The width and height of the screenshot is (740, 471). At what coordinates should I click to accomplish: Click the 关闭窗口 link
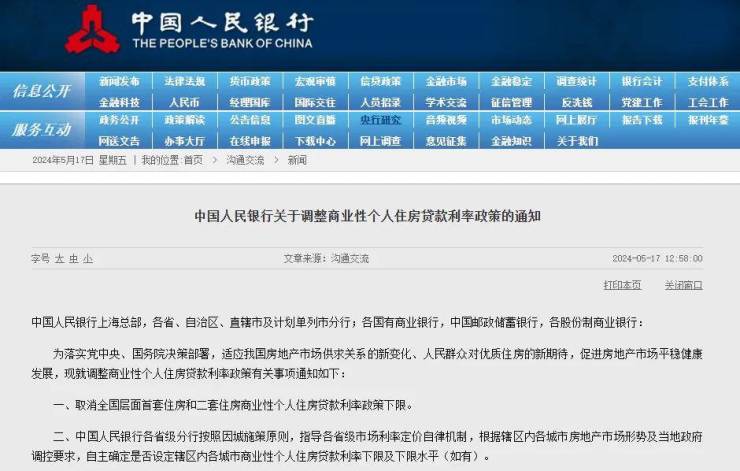(684, 285)
